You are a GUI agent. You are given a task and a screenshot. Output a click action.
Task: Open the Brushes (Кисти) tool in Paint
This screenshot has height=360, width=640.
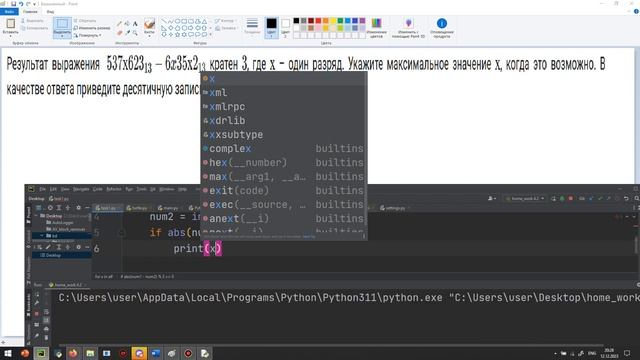149,27
